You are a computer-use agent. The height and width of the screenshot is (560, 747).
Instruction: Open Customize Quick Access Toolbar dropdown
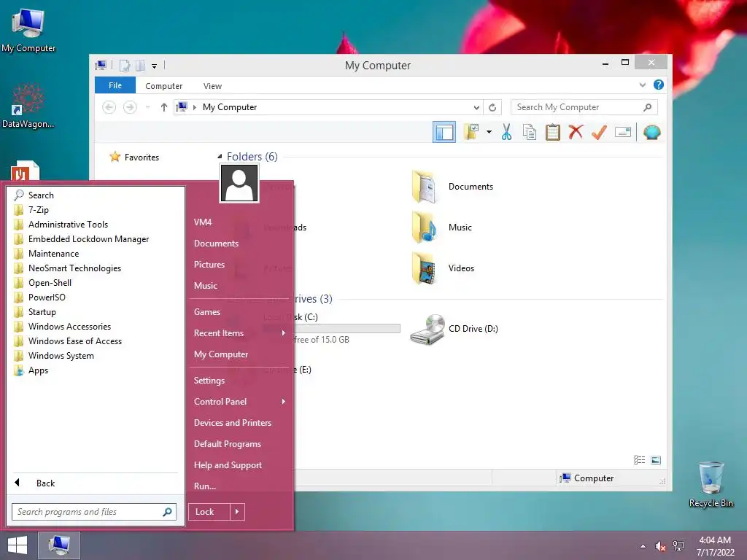coord(155,66)
